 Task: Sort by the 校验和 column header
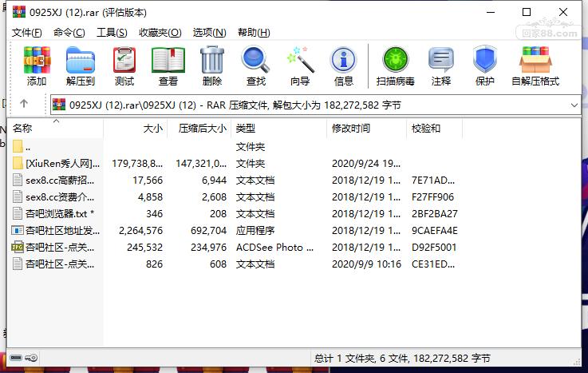pos(434,129)
